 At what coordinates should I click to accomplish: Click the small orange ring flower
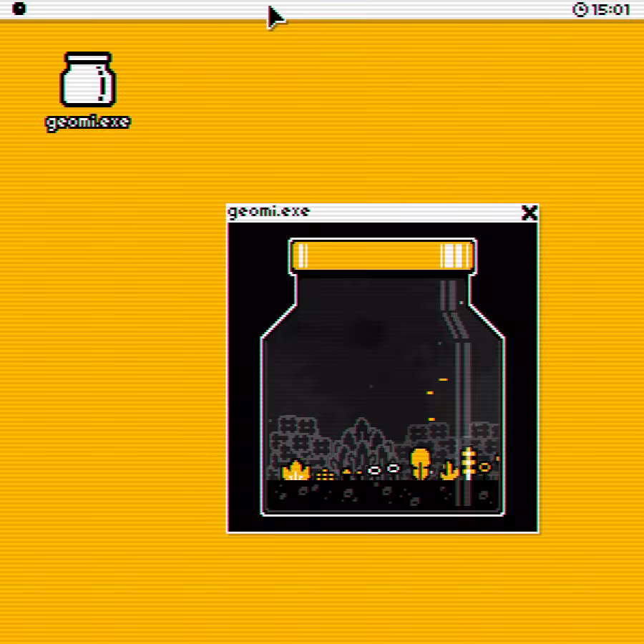coord(484,467)
